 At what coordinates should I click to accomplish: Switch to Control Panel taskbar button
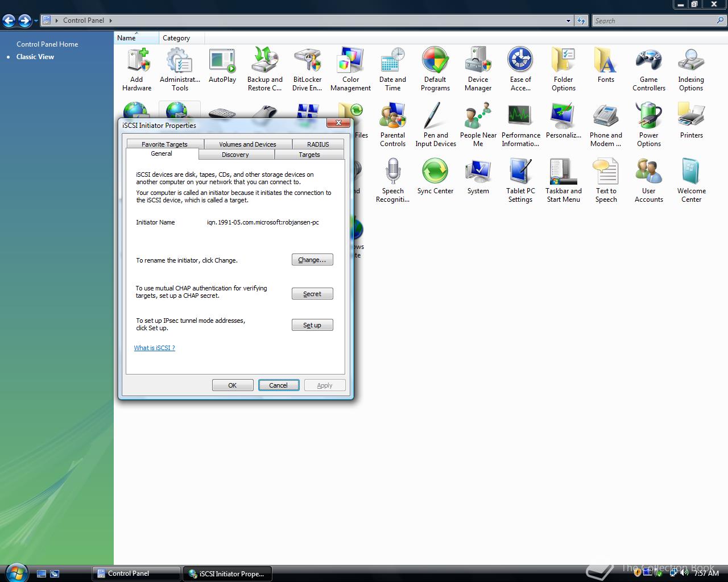(136, 573)
